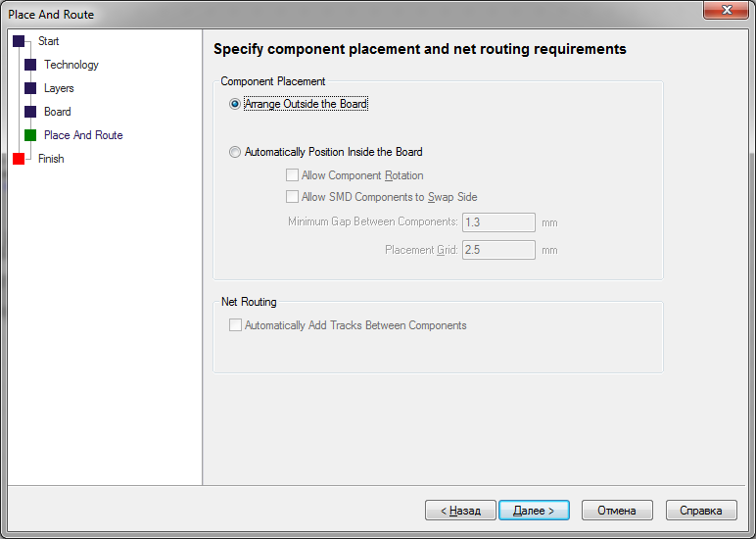Toggle Automatically Add Tracks Between Components
Viewport: 756px width, 539px height.
point(235,325)
